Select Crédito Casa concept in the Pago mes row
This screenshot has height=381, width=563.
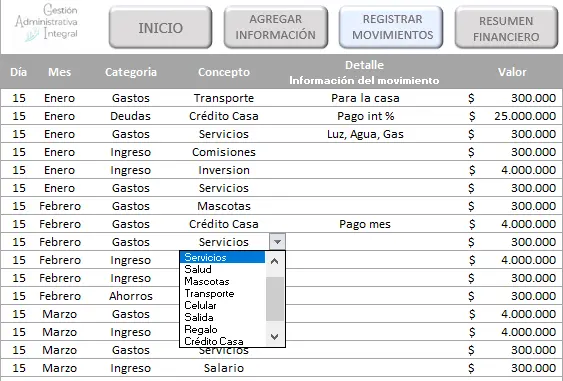[x=224, y=224]
